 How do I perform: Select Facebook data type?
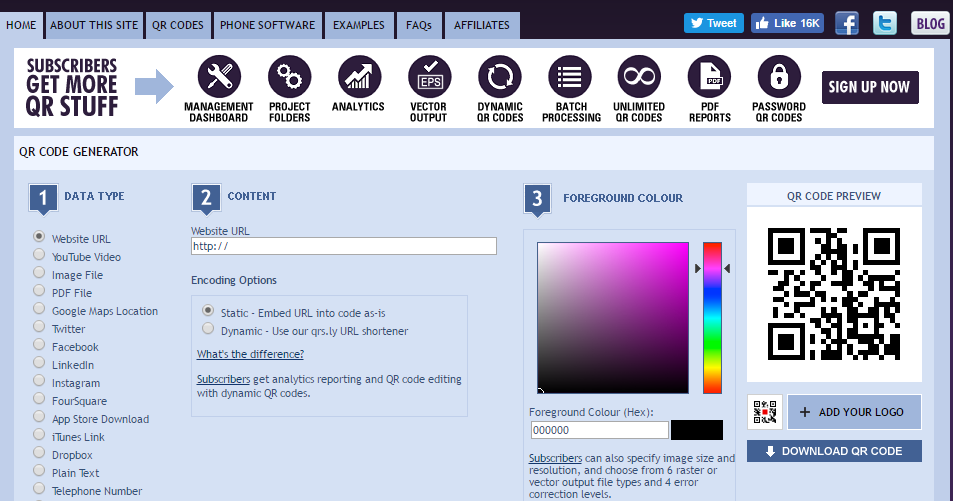[39, 344]
